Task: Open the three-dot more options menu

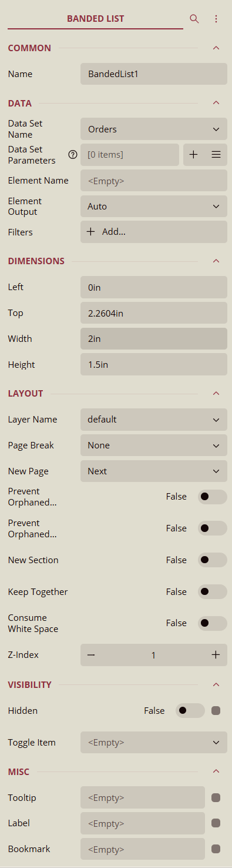Action: pos(216,19)
